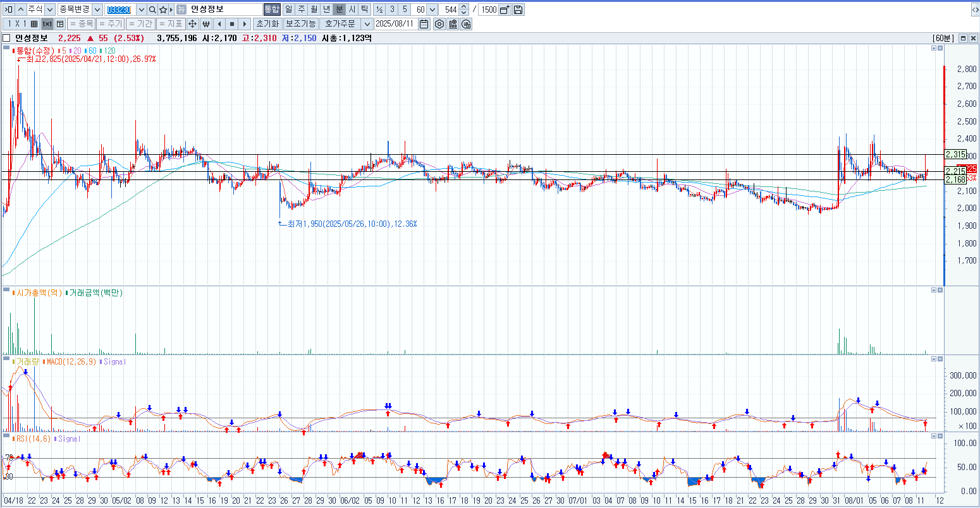Click the 2,168 horizontal line price label

pyautogui.click(x=955, y=180)
